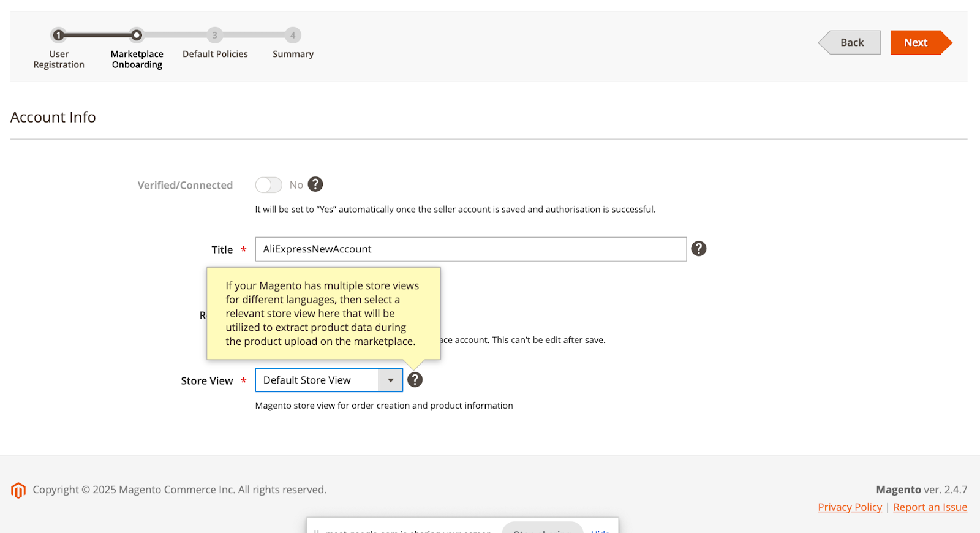
Task: Open the Store View dropdown
Action: tap(317, 380)
